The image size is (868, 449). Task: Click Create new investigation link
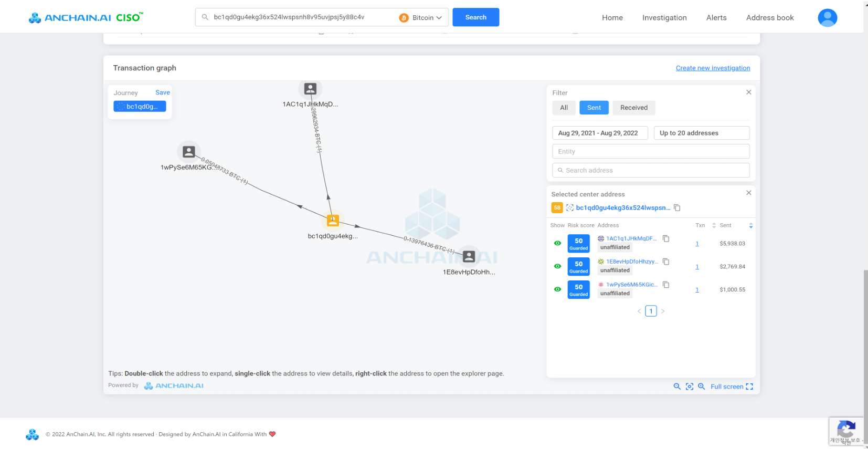coord(713,68)
